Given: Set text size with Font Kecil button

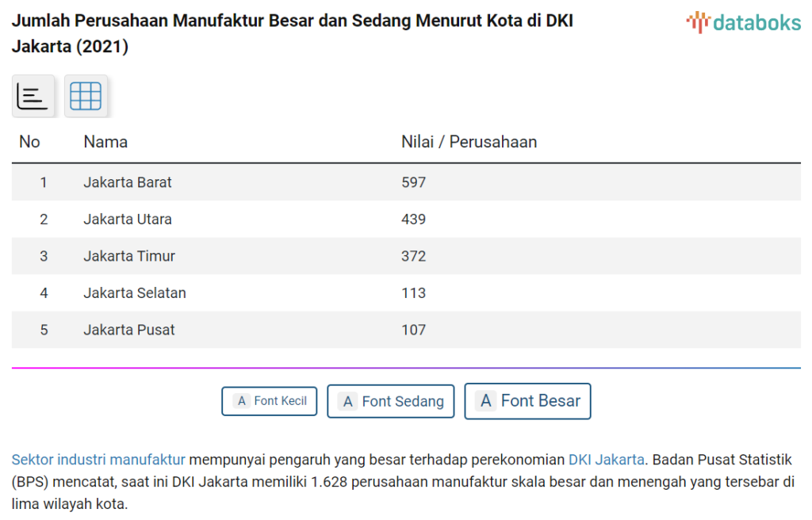Looking at the screenshot, I should [270, 401].
